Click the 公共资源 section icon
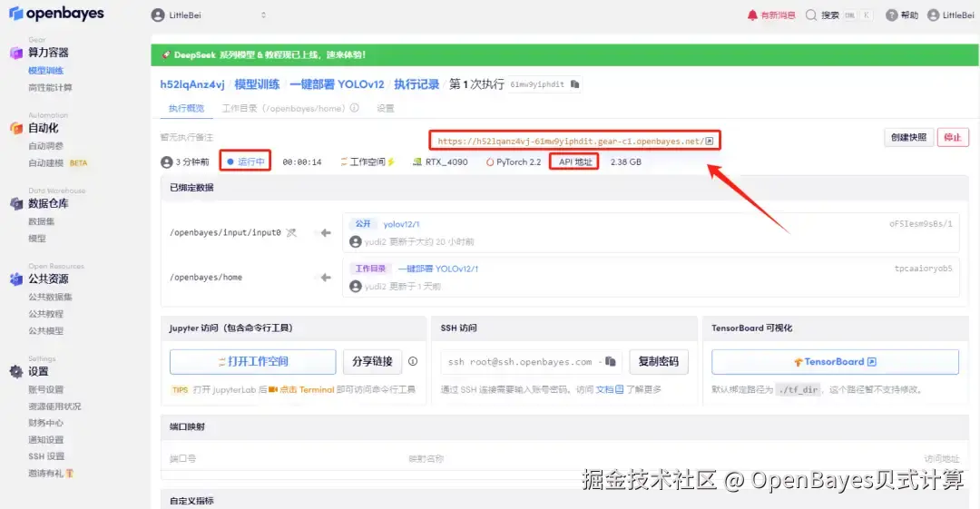The height and width of the screenshot is (509, 980). point(16,279)
